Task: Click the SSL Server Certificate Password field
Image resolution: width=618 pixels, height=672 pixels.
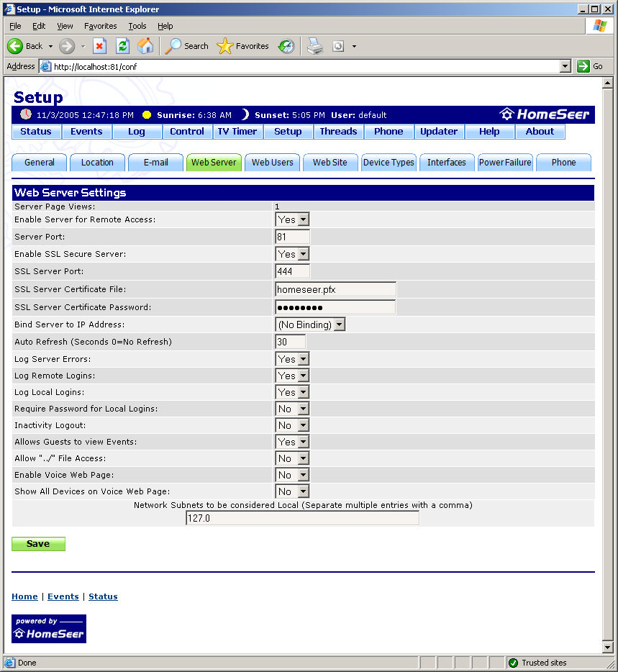Action: point(335,307)
